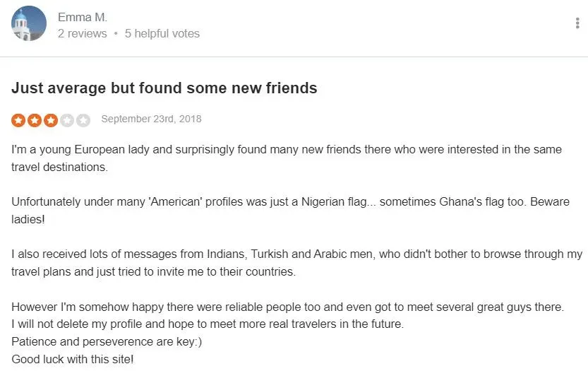Click the line starting 'However I'm somehow happy'
588x371 pixels.
point(287,307)
